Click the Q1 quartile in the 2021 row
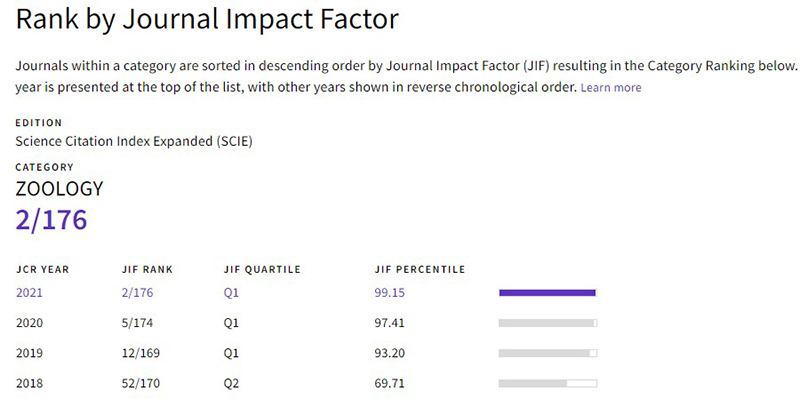The width and height of the screenshot is (800, 415). pyautogui.click(x=232, y=293)
